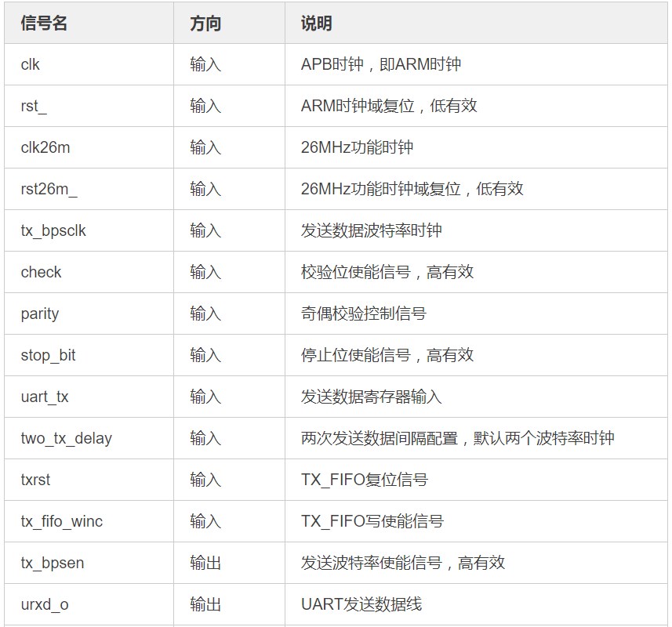Image resolution: width=672 pixels, height=627 pixels.
Task: Click the stop_bit signal name
Action: click(49, 355)
